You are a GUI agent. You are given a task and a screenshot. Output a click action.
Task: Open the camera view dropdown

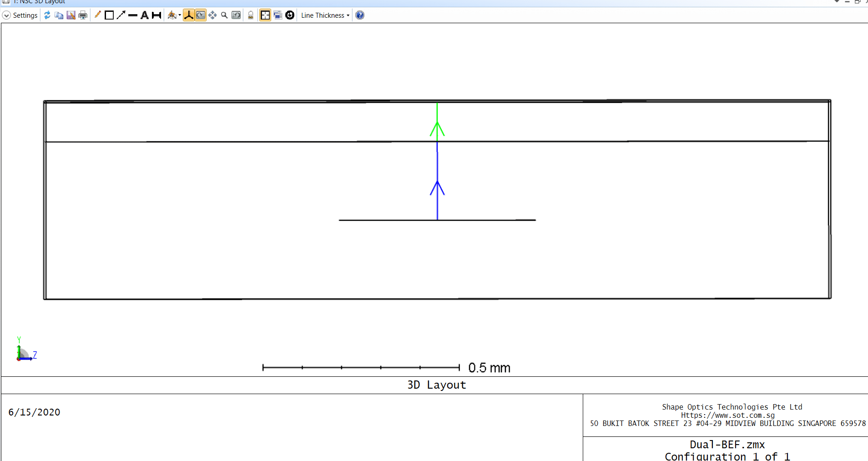point(174,15)
